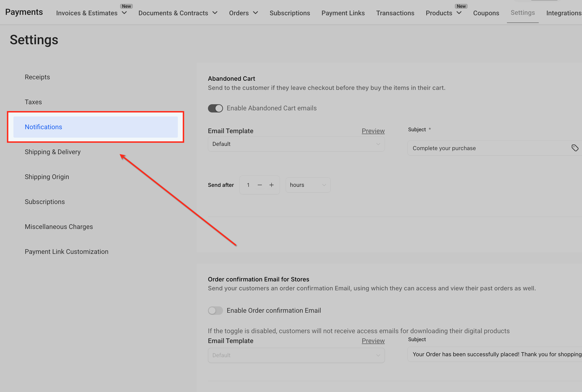Open the Subscriptions top nav tab
582x392 pixels.
pos(290,13)
